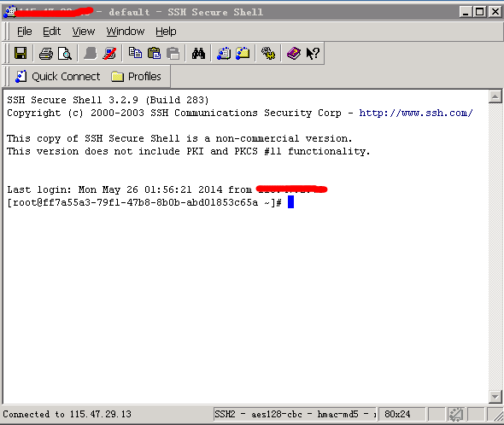
Task: Open Help book icon
Action: point(294,53)
